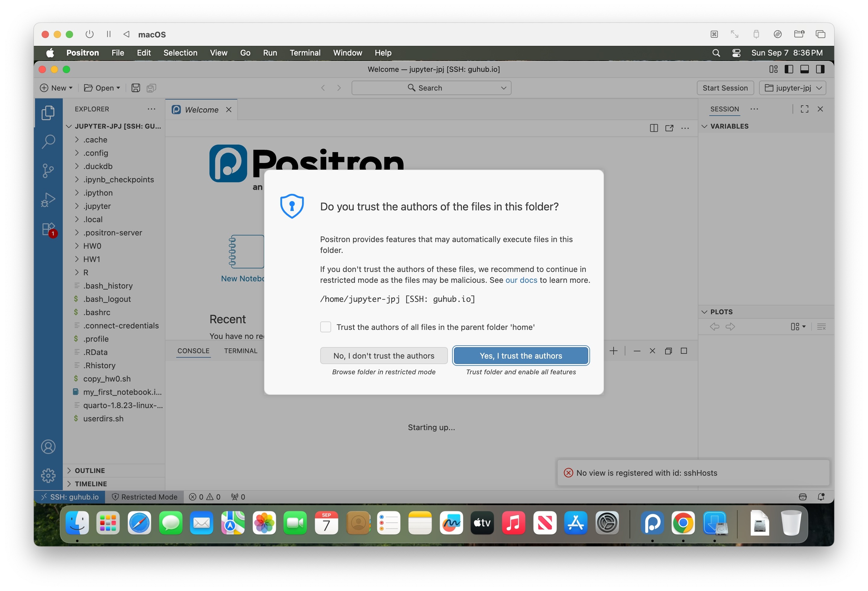Click the top Search command field
This screenshot has width=868, height=591.
coord(431,88)
